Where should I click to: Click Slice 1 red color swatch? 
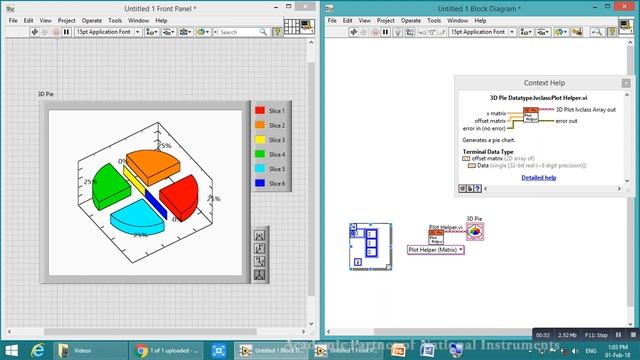coord(260,110)
